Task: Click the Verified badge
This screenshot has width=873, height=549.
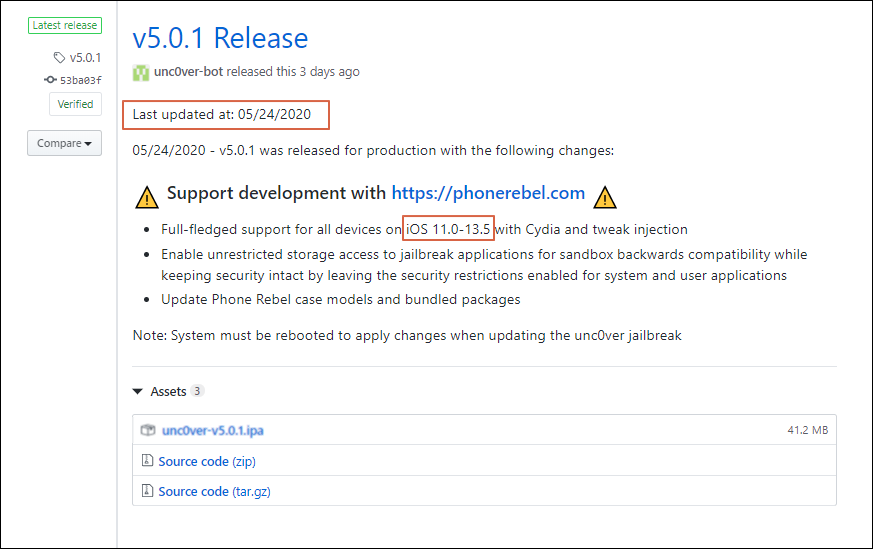Action: pos(75,104)
